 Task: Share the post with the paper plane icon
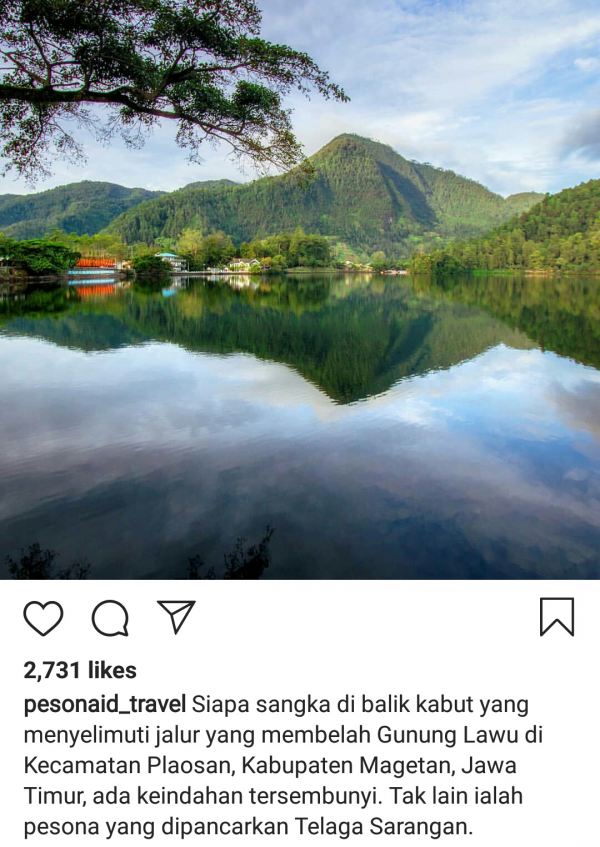176,616
